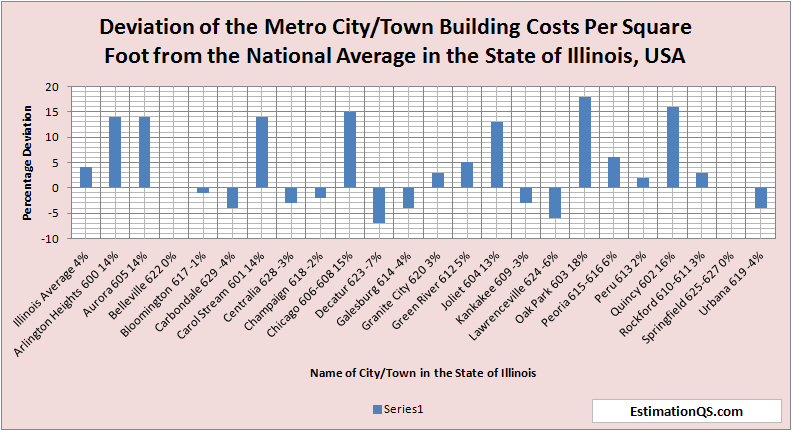Click the 'Oak Park 603 18%' axis label
792x431 pixels.
click(552, 288)
